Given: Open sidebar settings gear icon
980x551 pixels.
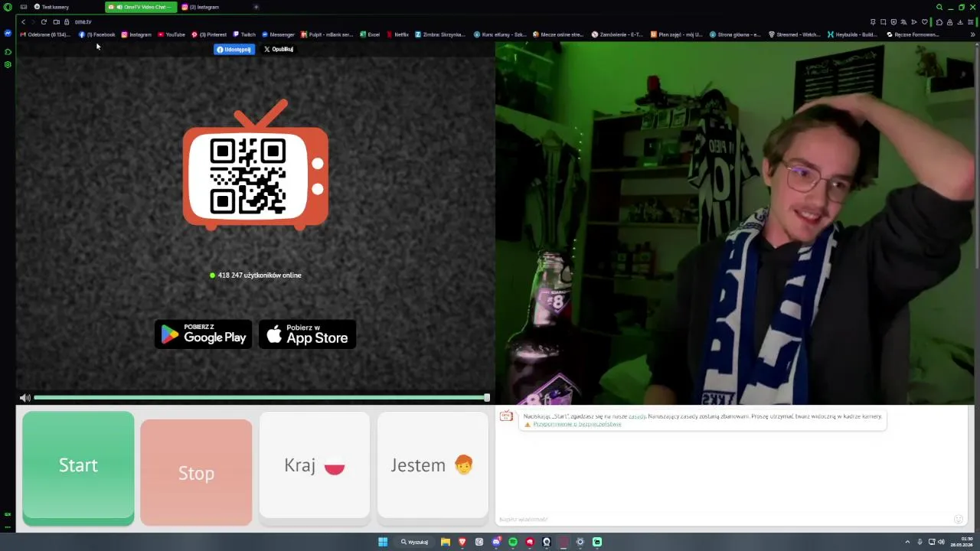Looking at the screenshot, I should (8, 64).
